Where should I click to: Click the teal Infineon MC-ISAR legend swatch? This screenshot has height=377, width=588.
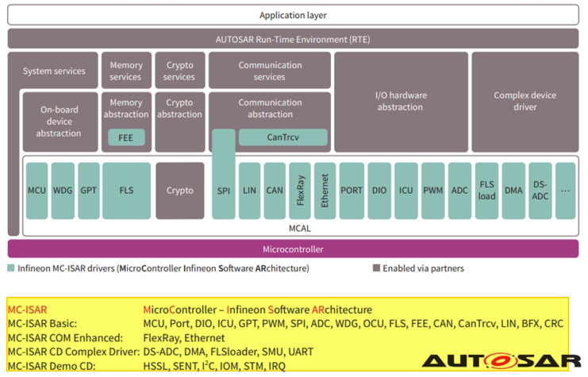[x=11, y=267]
